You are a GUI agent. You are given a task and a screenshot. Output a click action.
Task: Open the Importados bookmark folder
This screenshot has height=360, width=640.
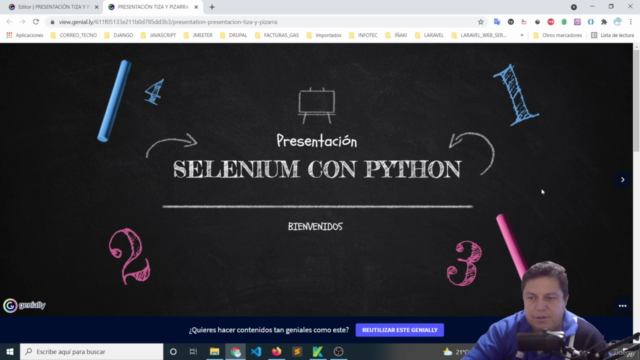pyautogui.click(x=324, y=35)
